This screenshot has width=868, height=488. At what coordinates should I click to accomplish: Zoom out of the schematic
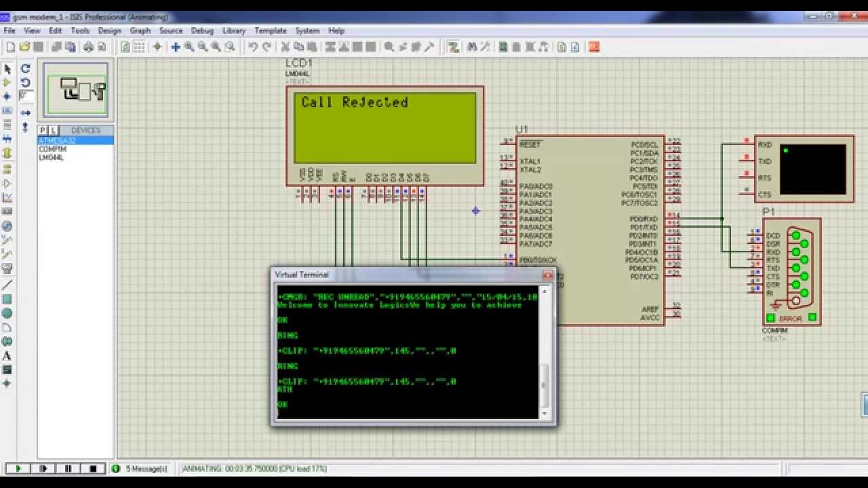point(203,47)
